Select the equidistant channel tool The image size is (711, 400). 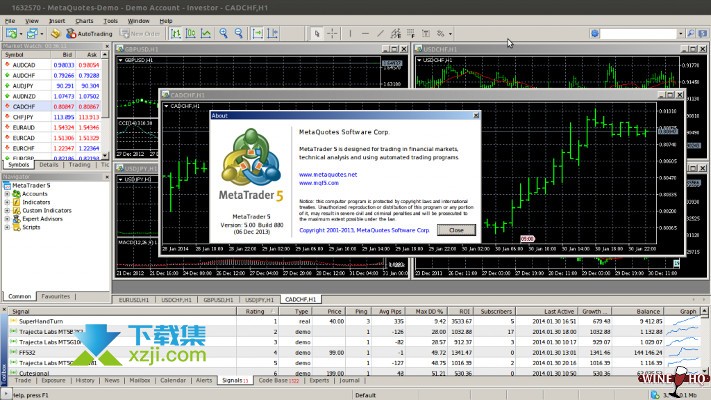pyautogui.click(x=396, y=34)
